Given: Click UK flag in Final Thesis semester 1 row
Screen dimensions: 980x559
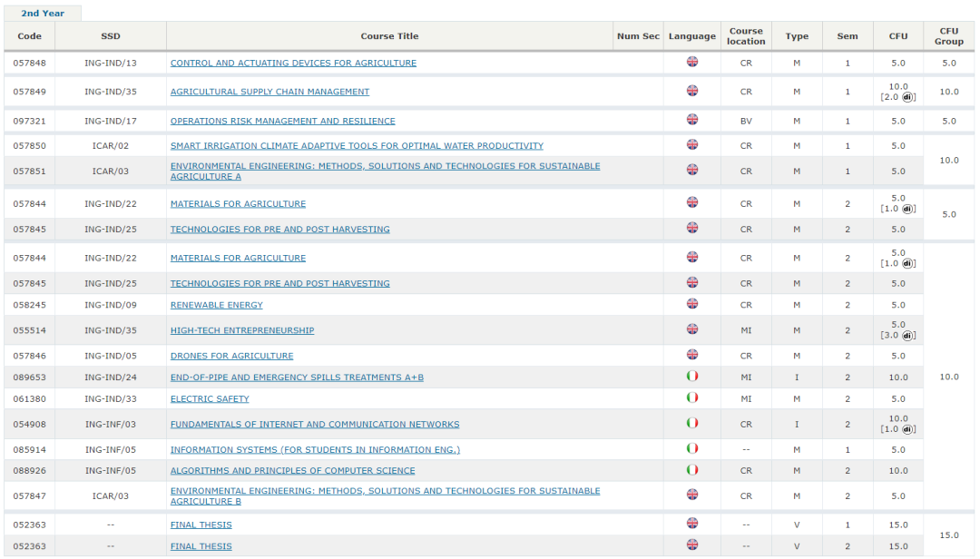Looking at the screenshot, I should [692, 524].
